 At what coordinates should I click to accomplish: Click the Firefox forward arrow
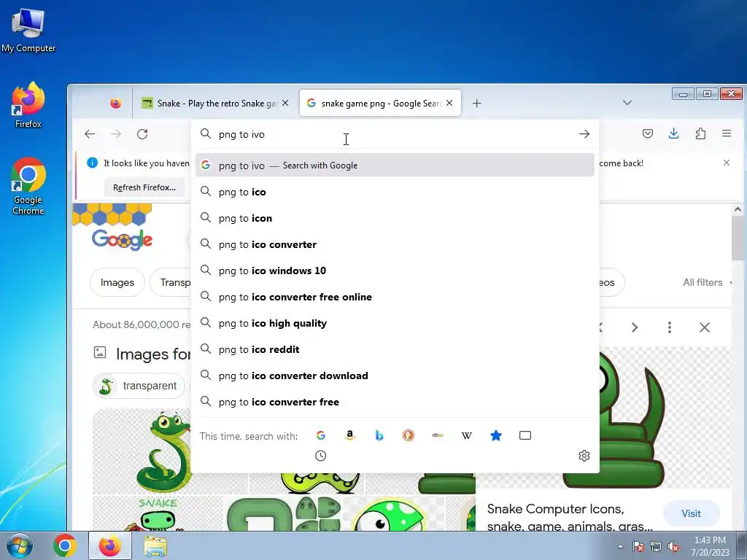116,134
